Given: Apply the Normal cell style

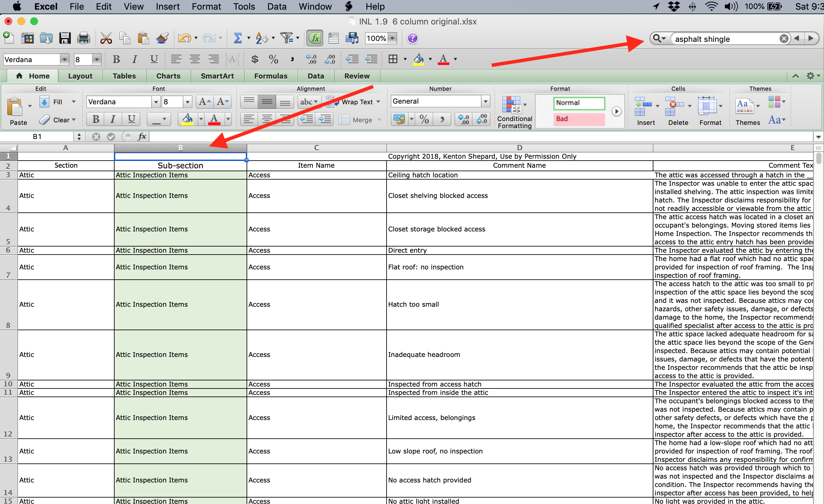Looking at the screenshot, I should click(x=579, y=103).
